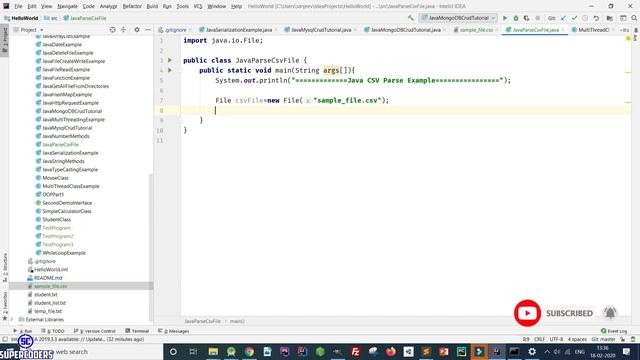Image resolution: width=640 pixels, height=360 pixels.
Task: Toggle the Project tool window stripe button
Action: coord(4,40)
